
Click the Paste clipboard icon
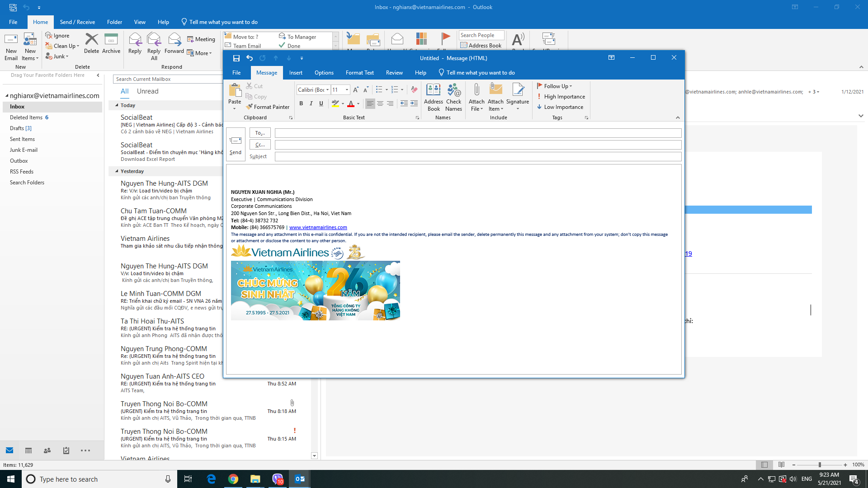(235, 91)
